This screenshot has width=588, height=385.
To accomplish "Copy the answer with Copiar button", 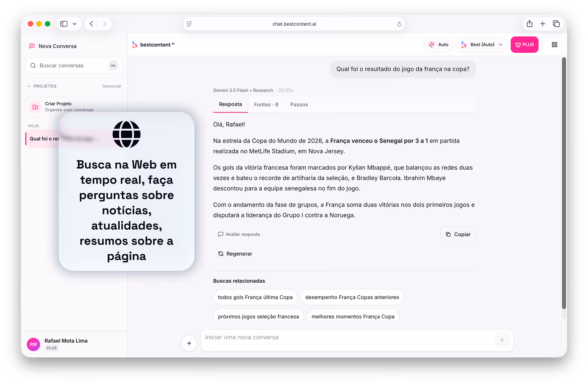I will (458, 234).
